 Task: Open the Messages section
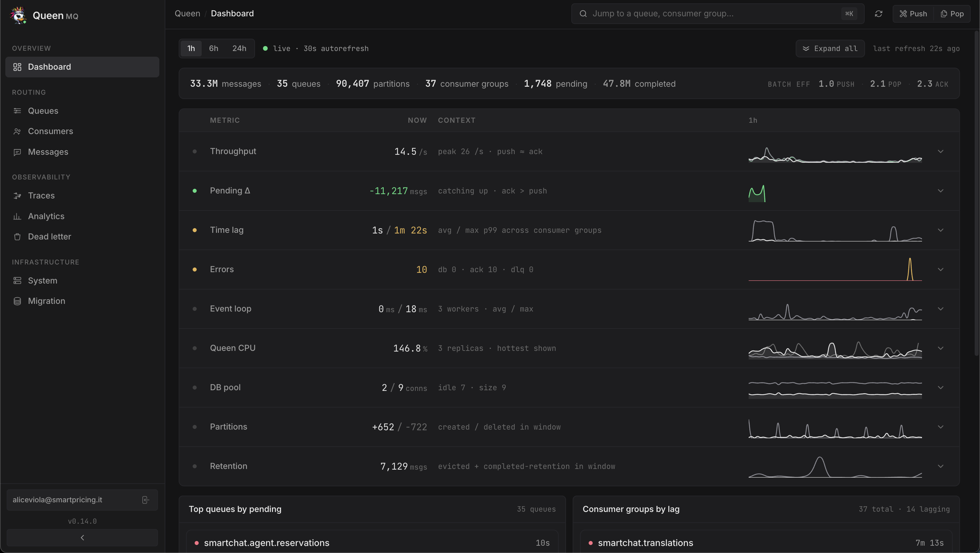[x=48, y=152]
